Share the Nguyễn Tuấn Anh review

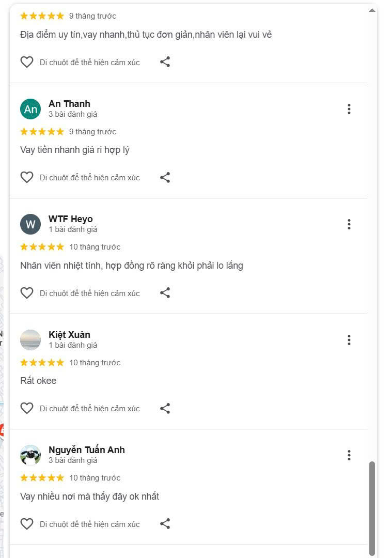click(x=165, y=524)
